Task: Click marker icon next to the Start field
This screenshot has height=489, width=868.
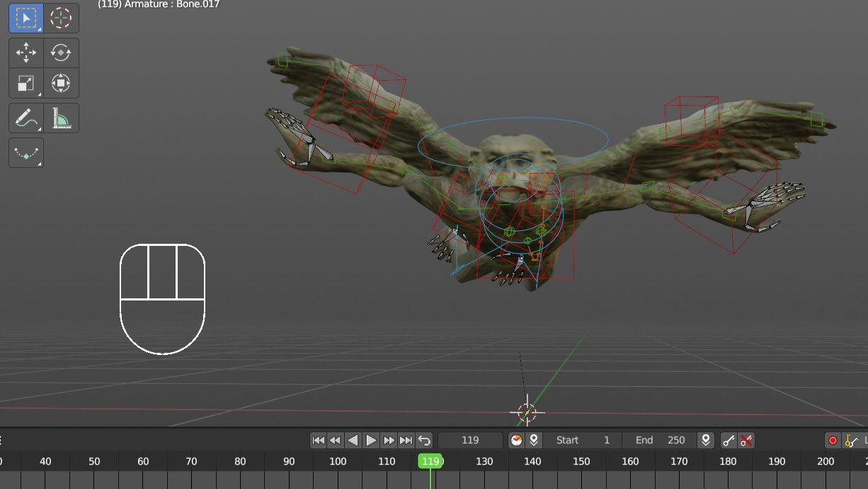Action: [534, 440]
